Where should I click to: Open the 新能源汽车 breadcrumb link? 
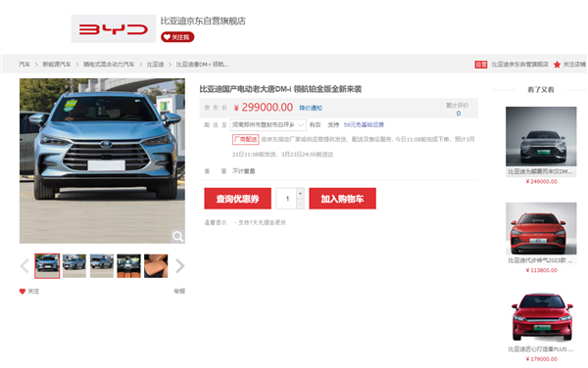pos(57,65)
